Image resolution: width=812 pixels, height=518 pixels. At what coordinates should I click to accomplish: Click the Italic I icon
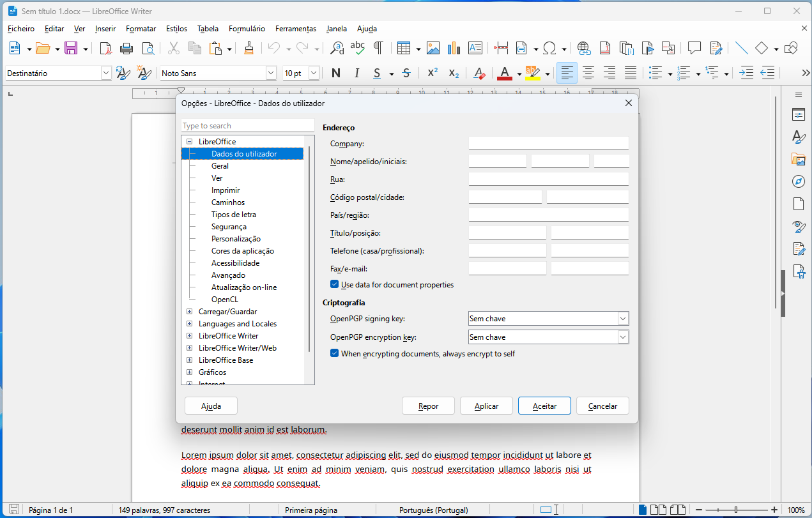(x=356, y=73)
